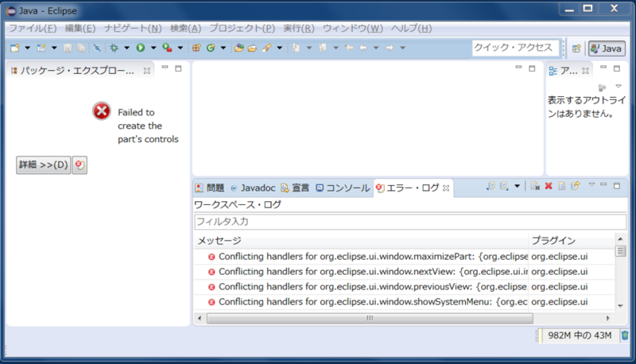
Task: Open the Import Log dropdown arrow
Action: point(517,186)
